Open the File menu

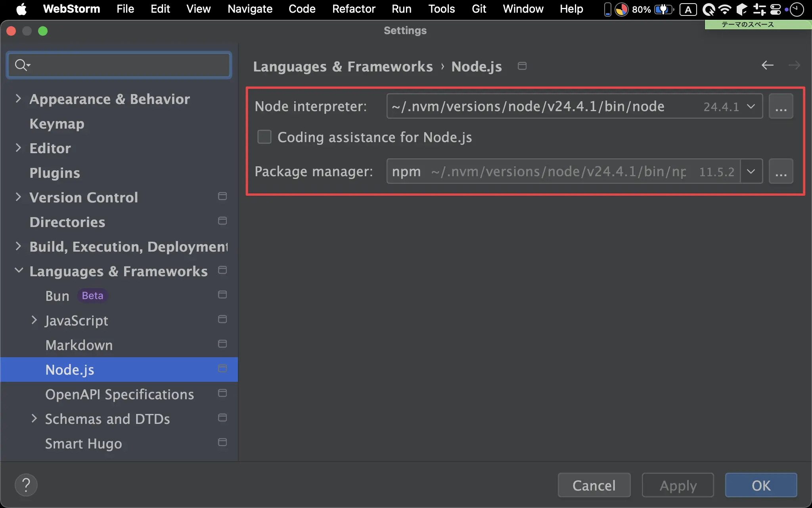click(x=125, y=9)
